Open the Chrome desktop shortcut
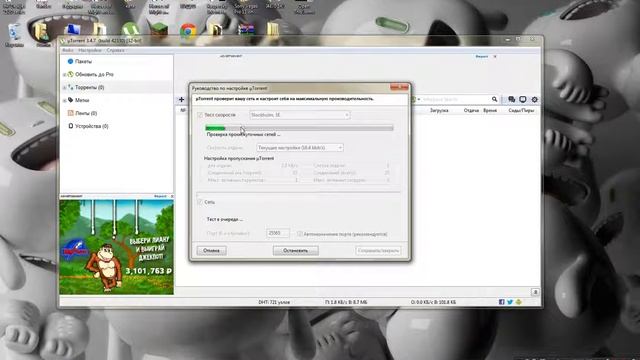The image size is (640, 360). tap(188, 31)
